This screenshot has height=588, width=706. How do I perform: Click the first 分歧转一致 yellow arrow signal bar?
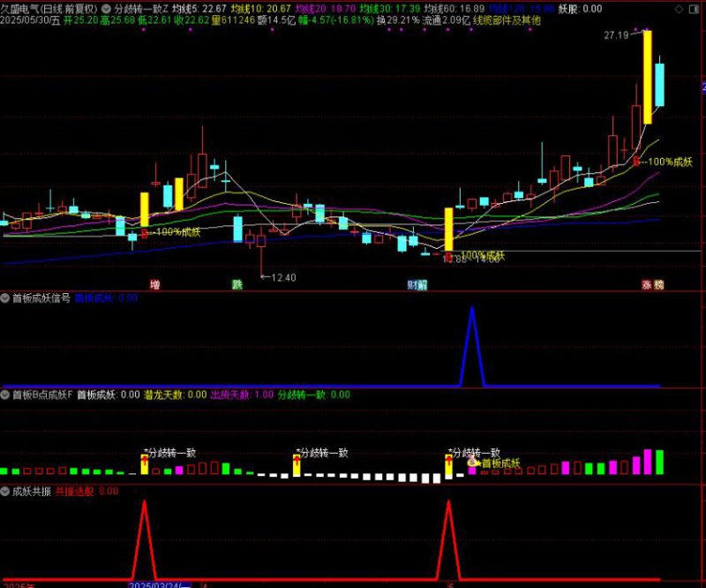point(145,464)
